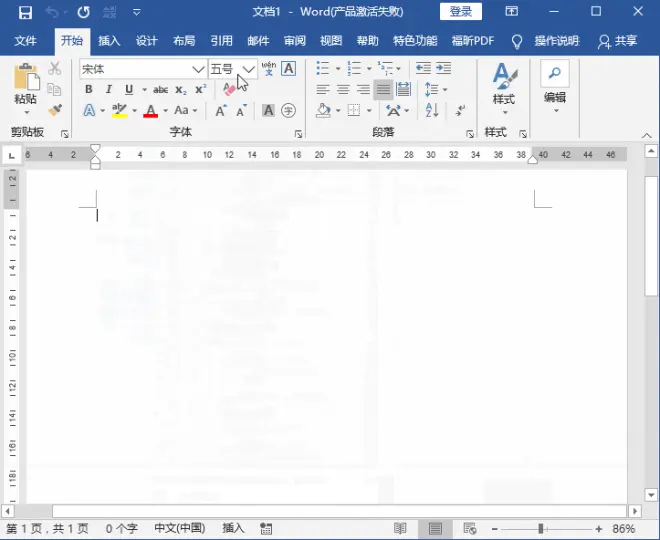Click the Shrink Font icon

coord(242,111)
